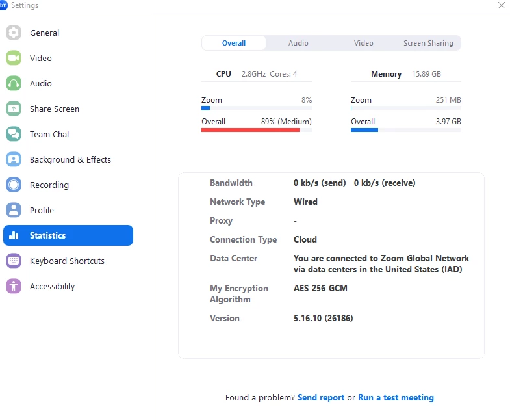Click the 'Cloud' connection type value
This screenshot has width=510, height=420.
pyautogui.click(x=305, y=240)
